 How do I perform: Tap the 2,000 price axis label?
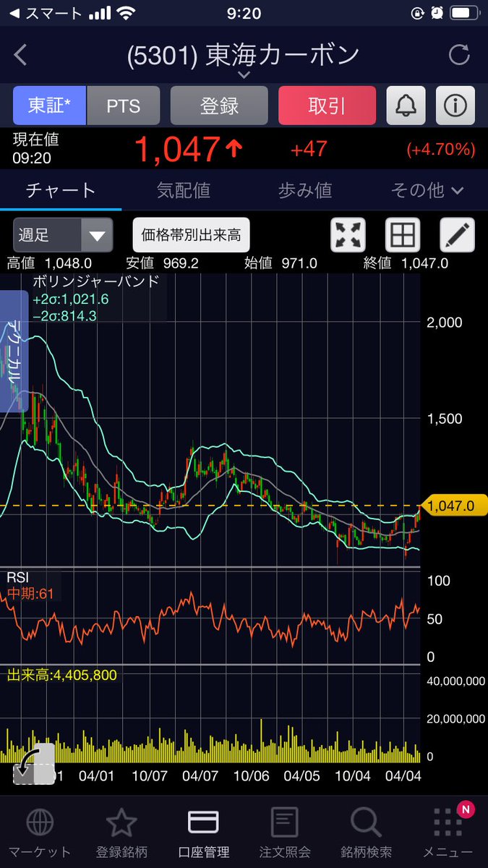[x=445, y=322]
